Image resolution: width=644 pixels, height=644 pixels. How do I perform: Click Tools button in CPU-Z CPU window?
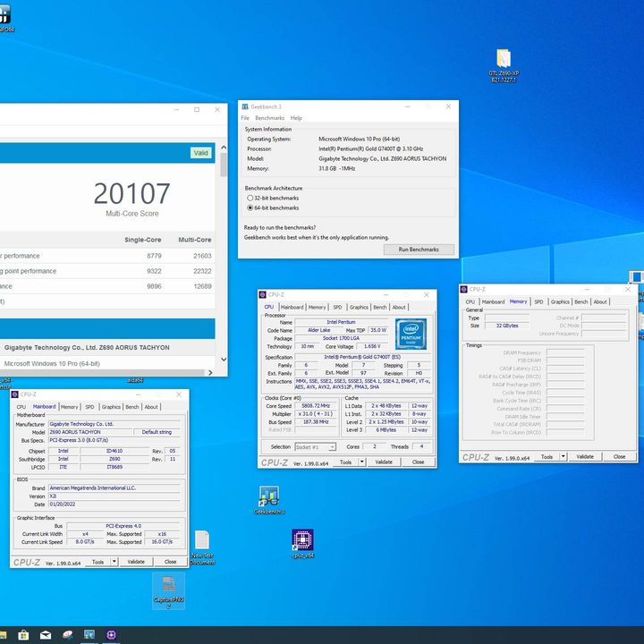pyautogui.click(x=345, y=462)
